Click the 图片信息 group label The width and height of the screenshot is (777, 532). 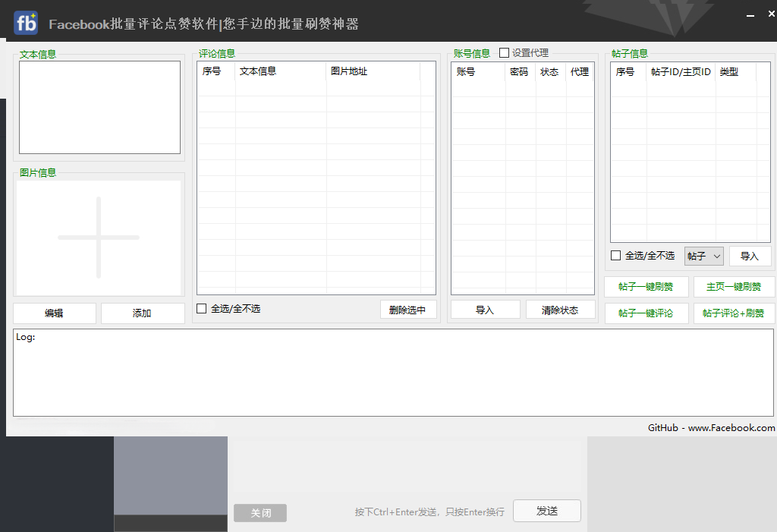[38, 172]
